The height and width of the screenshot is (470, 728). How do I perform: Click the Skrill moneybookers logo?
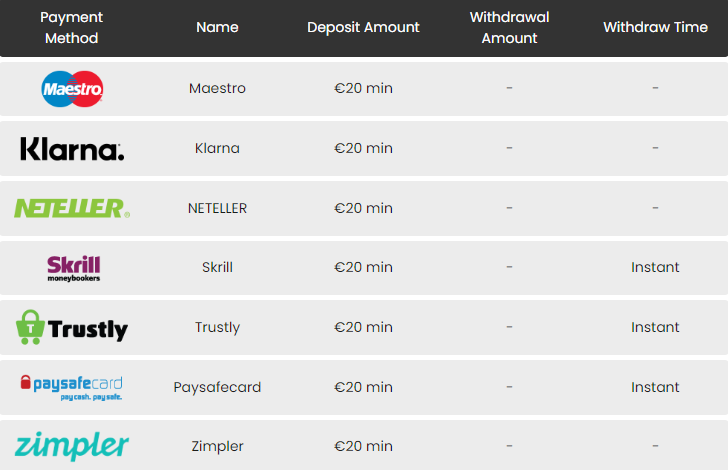tap(73, 267)
